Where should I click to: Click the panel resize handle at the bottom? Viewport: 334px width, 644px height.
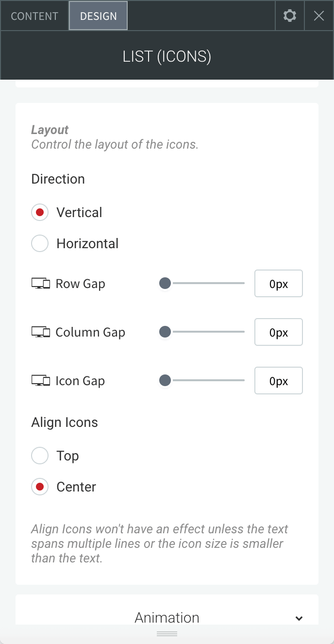[167, 634]
